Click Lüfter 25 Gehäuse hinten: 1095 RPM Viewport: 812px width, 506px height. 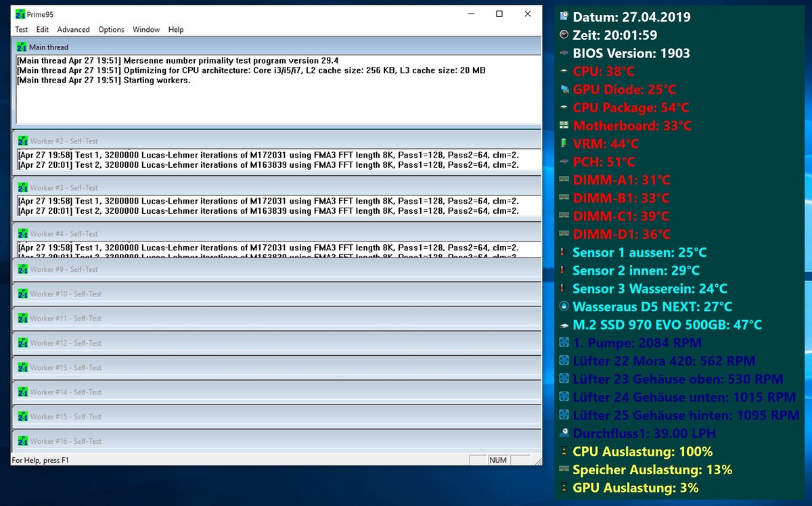686,415
